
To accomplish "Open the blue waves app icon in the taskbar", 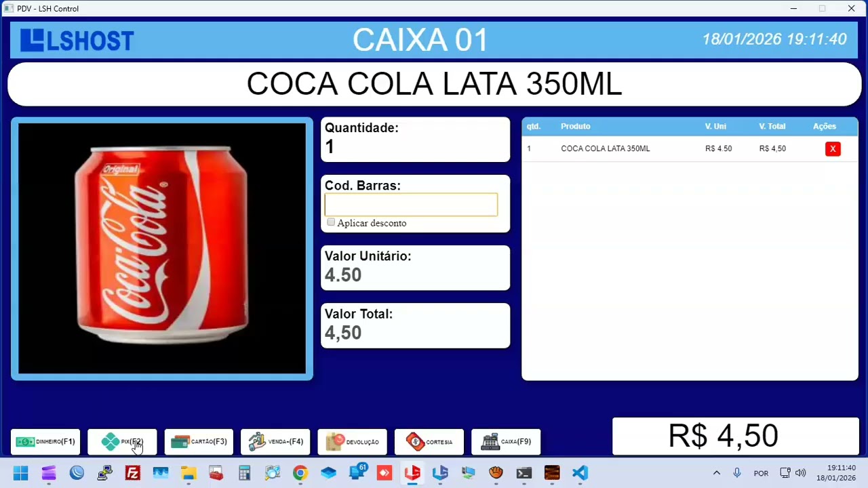I will pyautogui.click(x=161, y=473).
